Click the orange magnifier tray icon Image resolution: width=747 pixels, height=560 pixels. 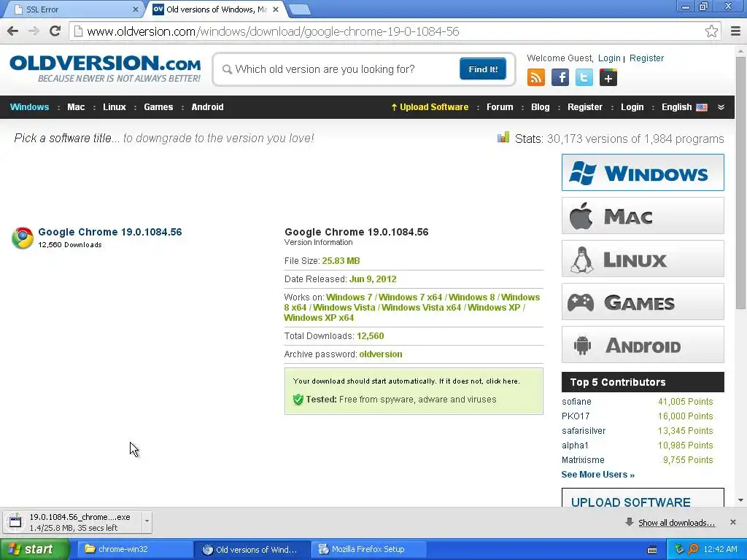pos(693,549)
